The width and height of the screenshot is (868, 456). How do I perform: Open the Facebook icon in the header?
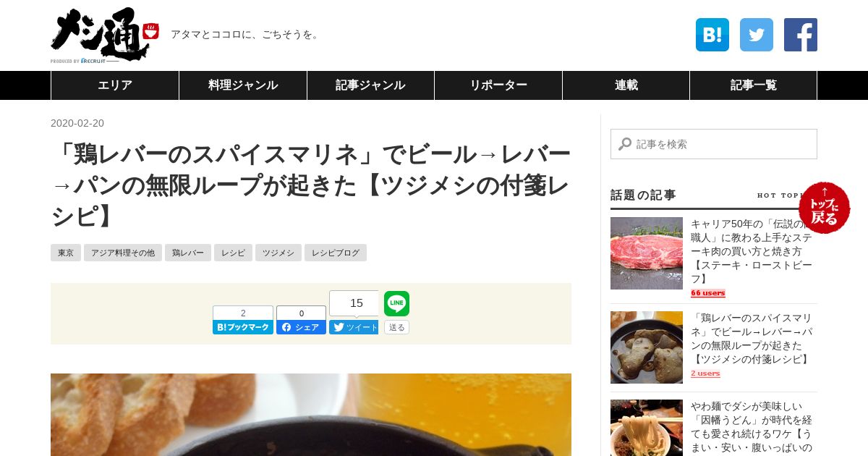pos(800,35)
